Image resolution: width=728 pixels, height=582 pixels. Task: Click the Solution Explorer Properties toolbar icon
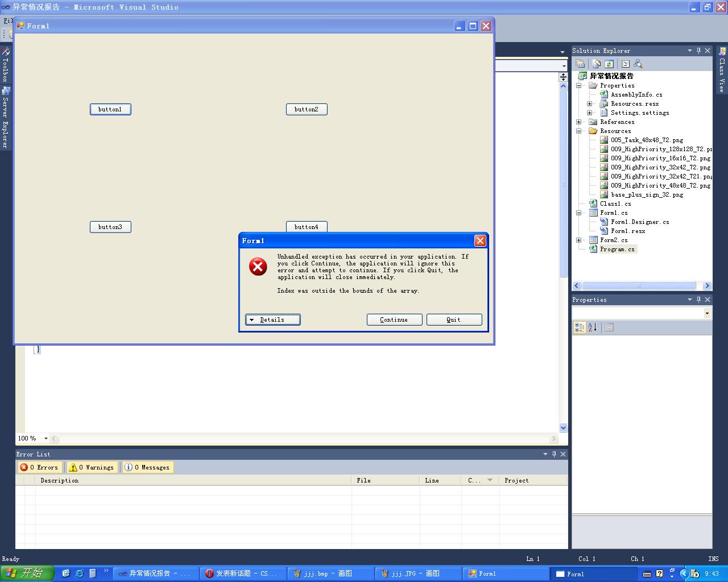coord(580,64)
